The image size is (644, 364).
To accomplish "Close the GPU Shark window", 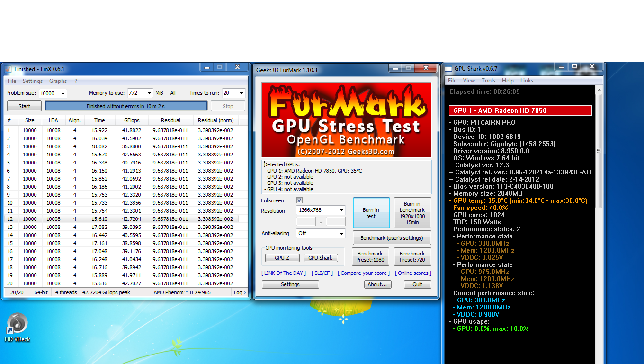I will point(592,67).
